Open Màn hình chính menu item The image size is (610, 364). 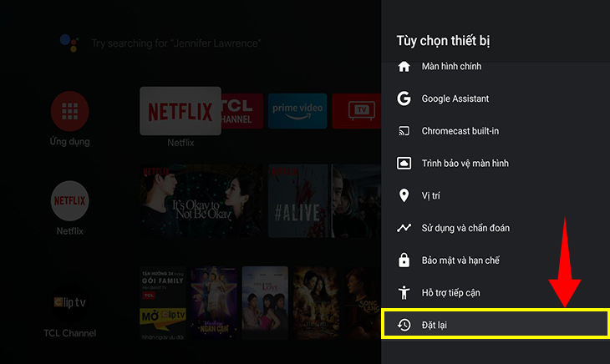click(451, 67)
